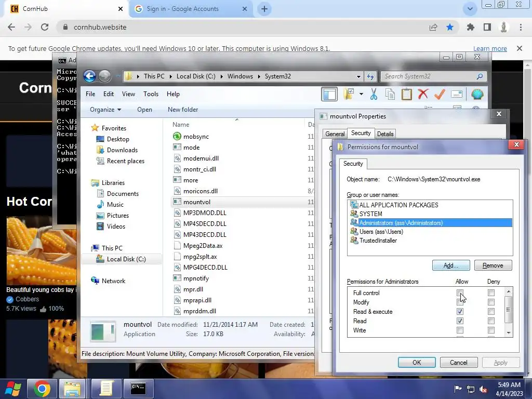Screen dimensions: 532x399
Task: Go back in Chrome browser
Action: point(11,27)
